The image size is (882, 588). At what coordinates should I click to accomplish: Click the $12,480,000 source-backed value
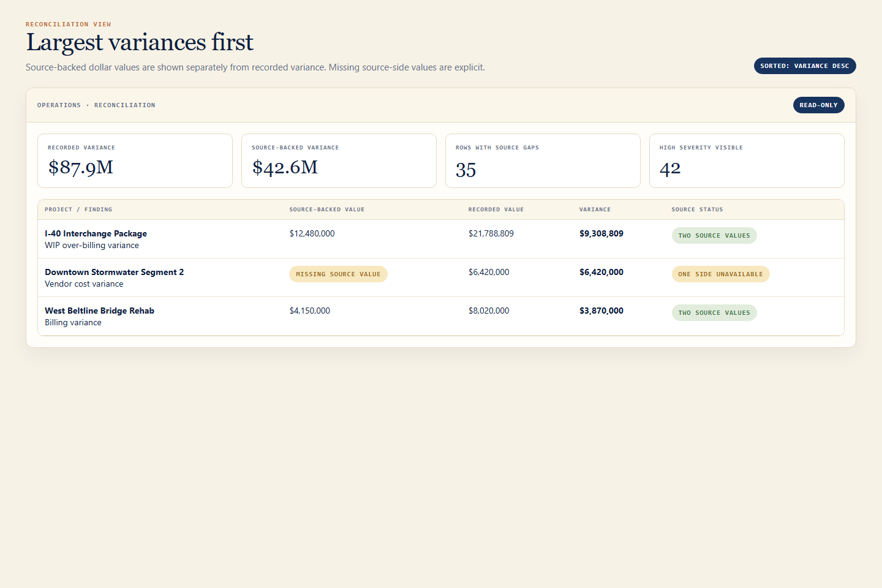(312, 233)
